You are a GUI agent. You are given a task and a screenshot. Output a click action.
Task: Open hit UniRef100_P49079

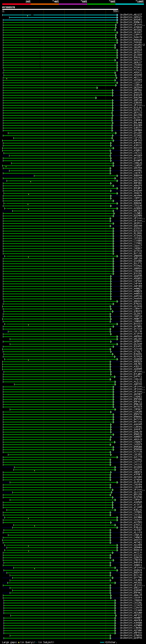pos(131,37)
